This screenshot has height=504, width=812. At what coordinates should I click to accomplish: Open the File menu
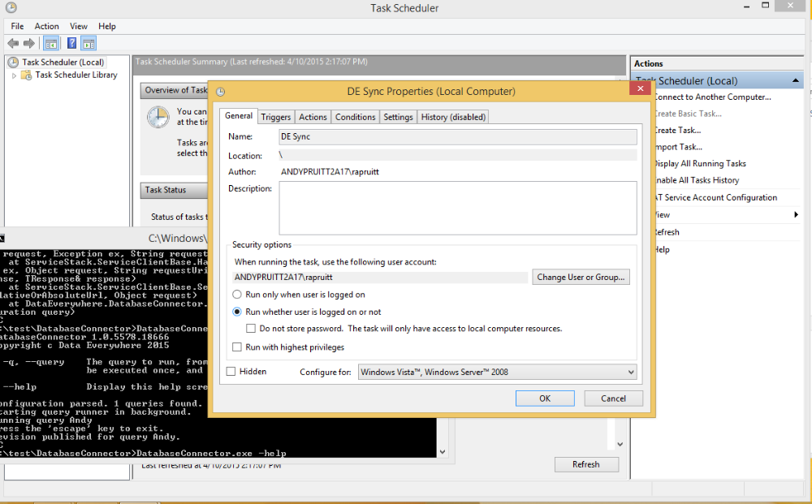coord(17,26)
